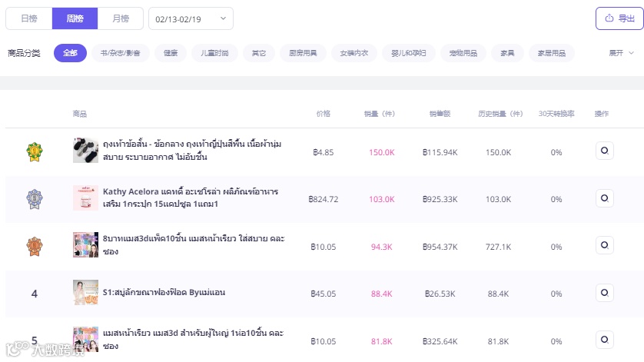
Task: Click the action icon for the 94.3K sales row
Action: [604, 245]
